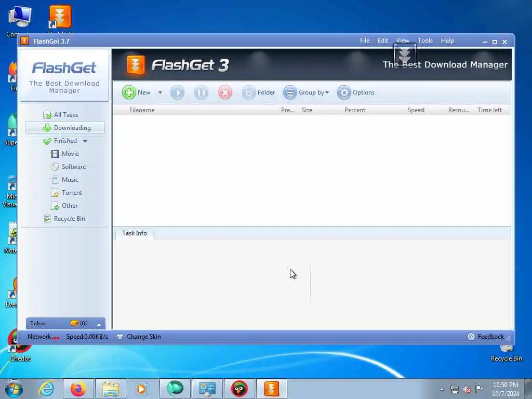Viewport: 532px width, 399px height.
Task: Sort by Size column header
Action: coord(307,110)
